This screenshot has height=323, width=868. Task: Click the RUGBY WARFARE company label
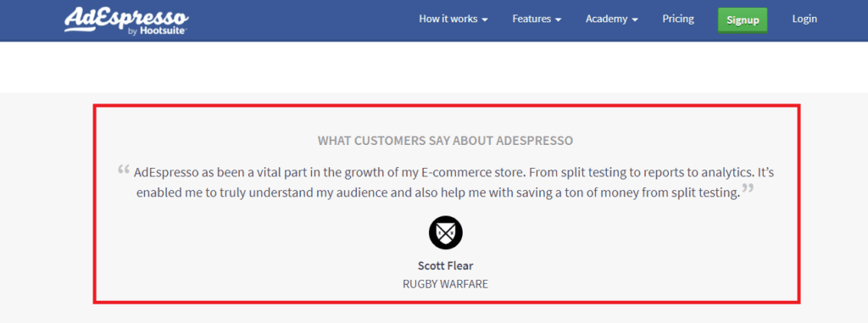click(x=446, y=284)
